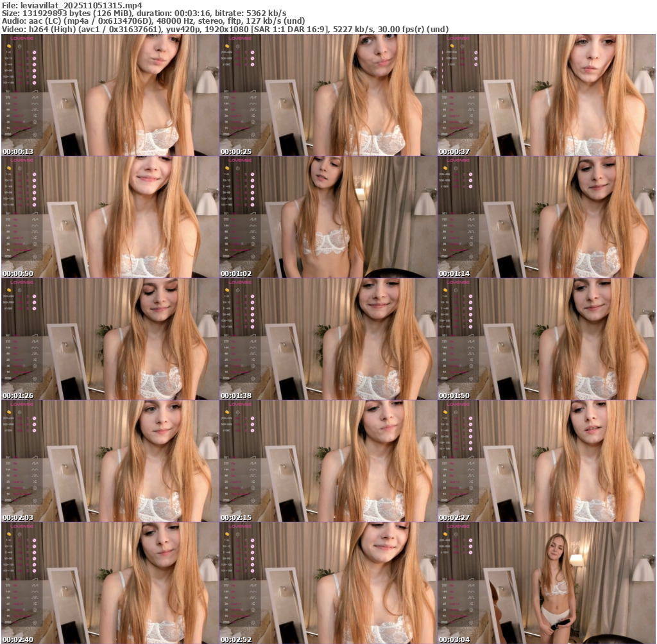
Task: Select the 00:01:02 thumbnail
Action: (328, 217)
